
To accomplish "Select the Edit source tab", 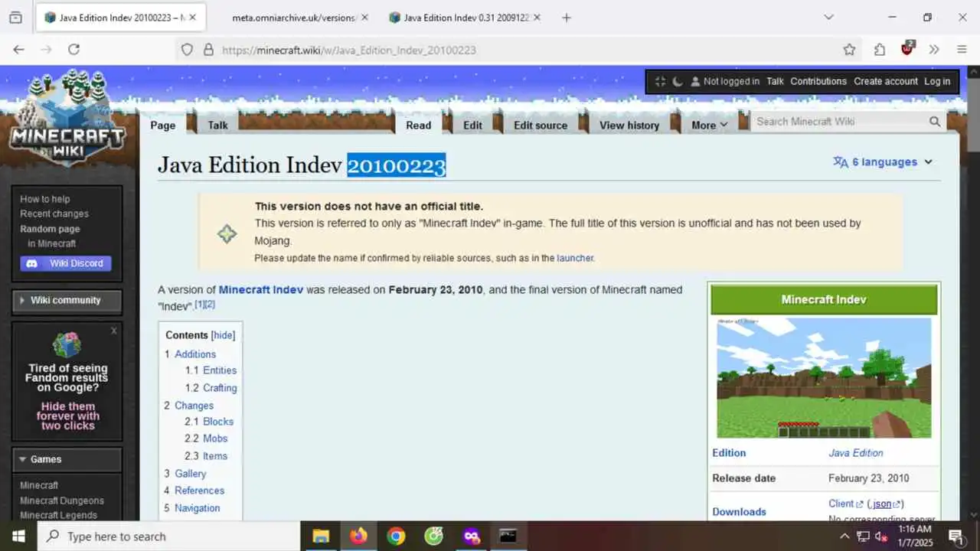I will (541, 126).
